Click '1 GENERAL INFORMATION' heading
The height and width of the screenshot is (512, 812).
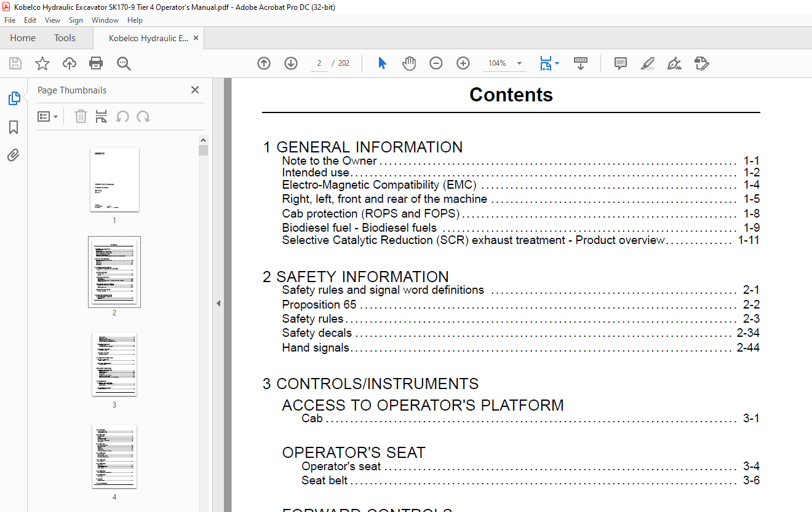(x=363, y=148)
